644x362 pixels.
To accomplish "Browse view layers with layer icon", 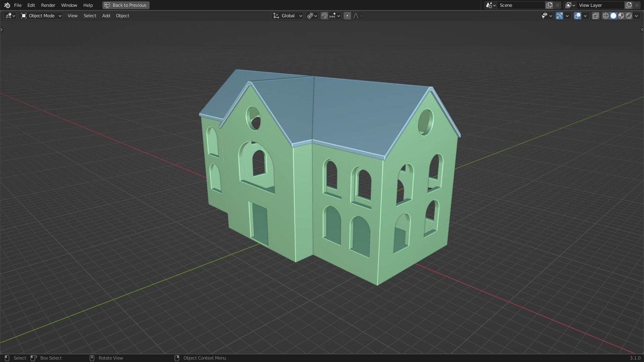I will [570, 5].
